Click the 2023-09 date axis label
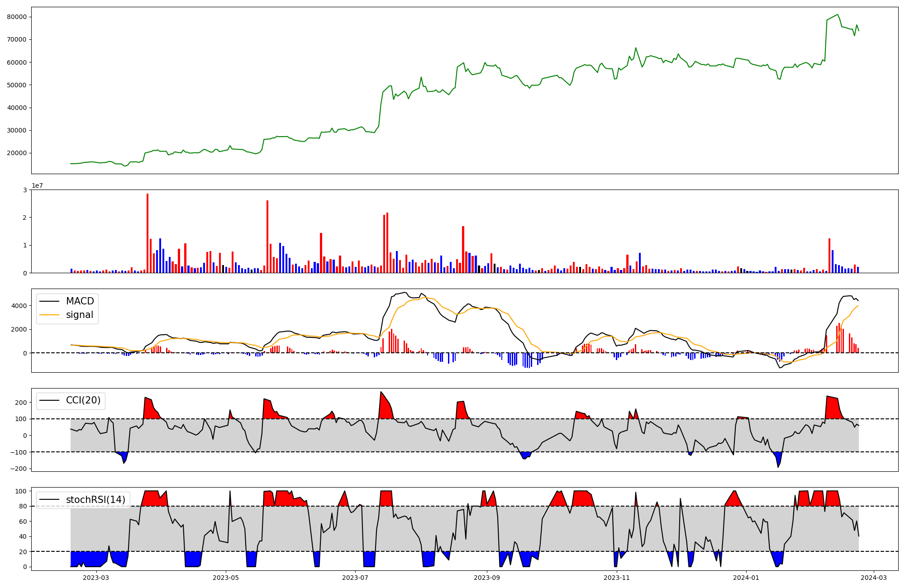Image resolution: width=905 pixels, height=588 pixels. [x=487, y=578]
